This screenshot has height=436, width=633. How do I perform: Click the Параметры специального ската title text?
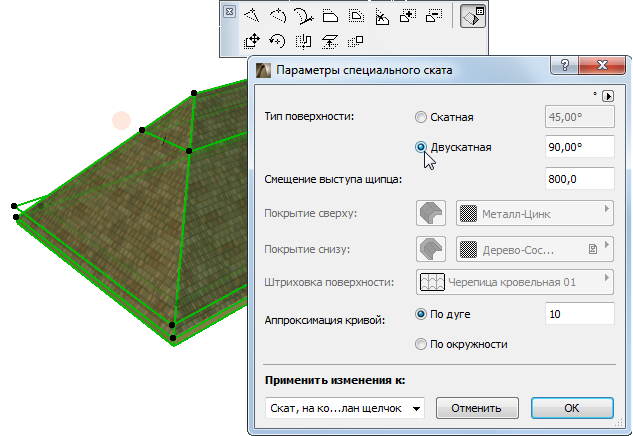click(x=364, y=70)
